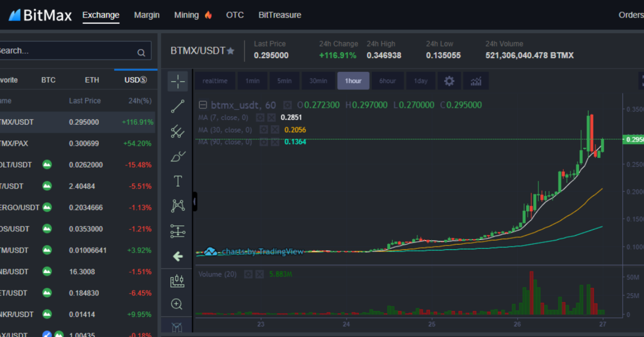Select the text annotation tool
The height and width of the screenshot is (337, 644).
178,181
